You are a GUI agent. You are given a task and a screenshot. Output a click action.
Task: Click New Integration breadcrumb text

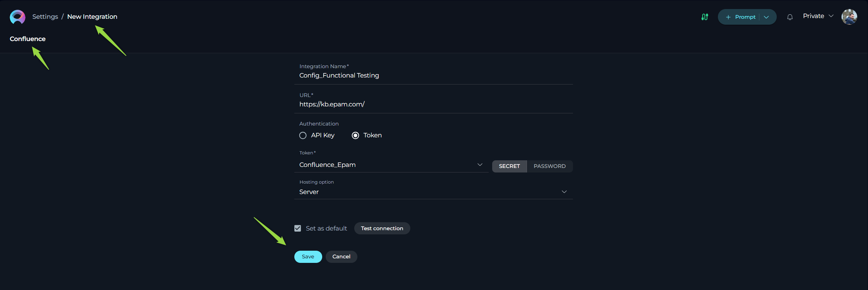point(92,17)
